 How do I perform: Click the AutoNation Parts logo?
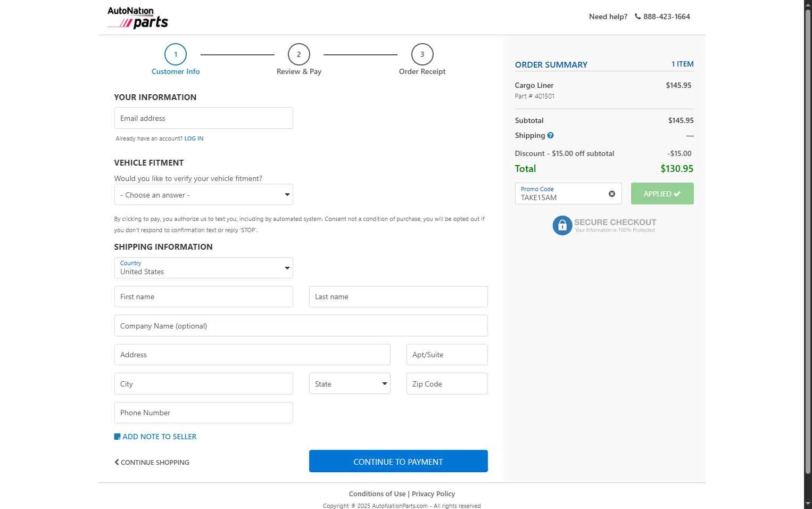(x=137, y=18)
